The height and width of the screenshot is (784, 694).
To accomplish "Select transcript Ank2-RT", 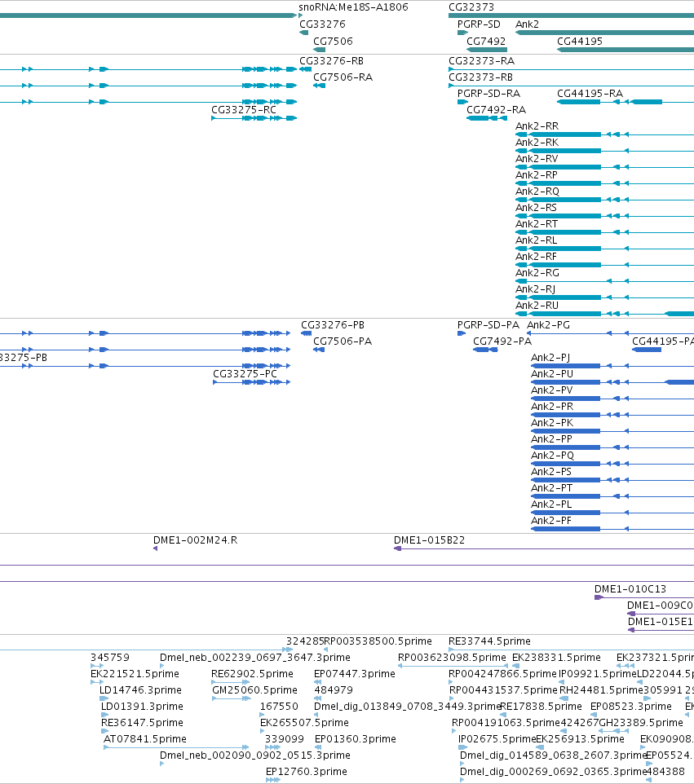I will [x=537, y=224].
